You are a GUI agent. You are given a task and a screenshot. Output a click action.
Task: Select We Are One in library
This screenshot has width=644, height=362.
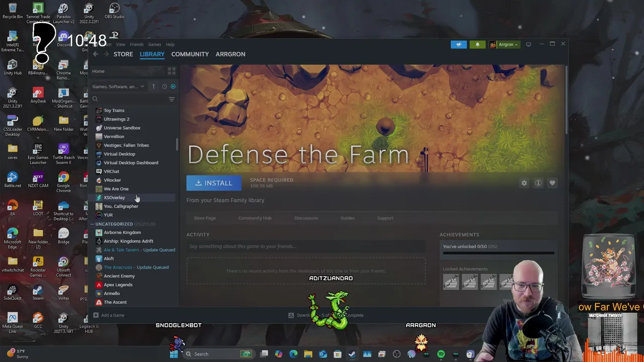point(116,189)
